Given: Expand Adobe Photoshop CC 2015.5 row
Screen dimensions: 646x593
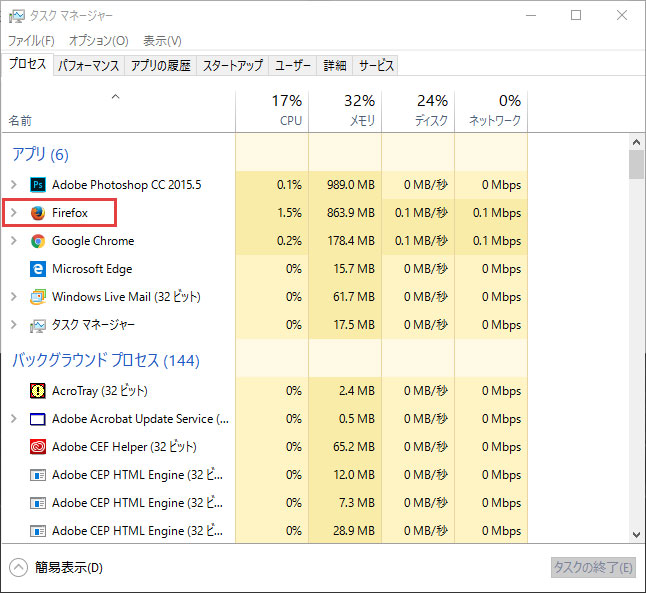Looking at the screenshot, I should 14,184.
